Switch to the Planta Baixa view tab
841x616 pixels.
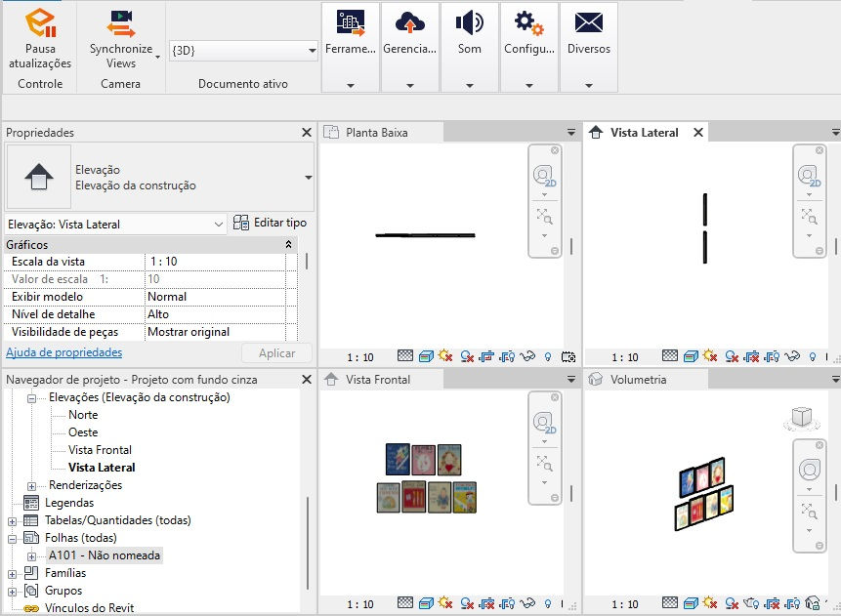(381, 132)
